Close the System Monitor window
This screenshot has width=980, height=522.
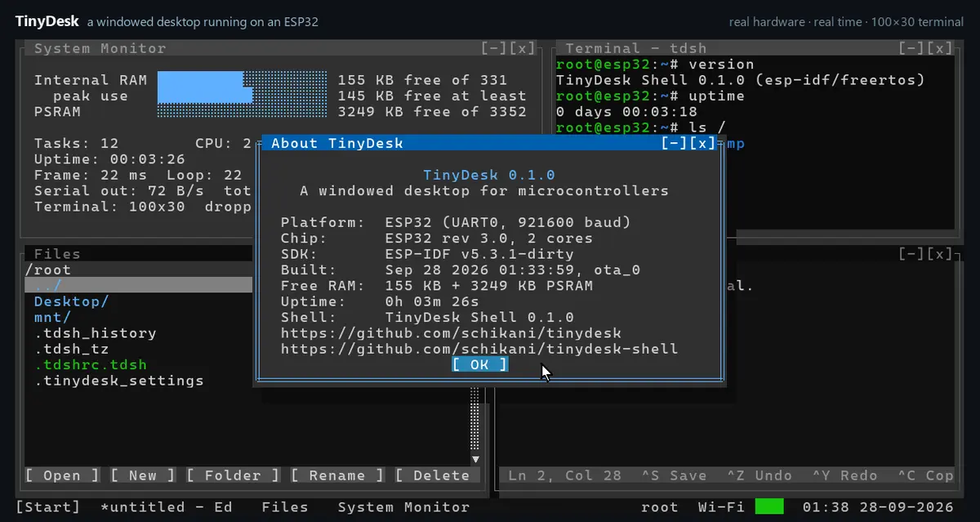pyautogui.click(x=523, y=48)
